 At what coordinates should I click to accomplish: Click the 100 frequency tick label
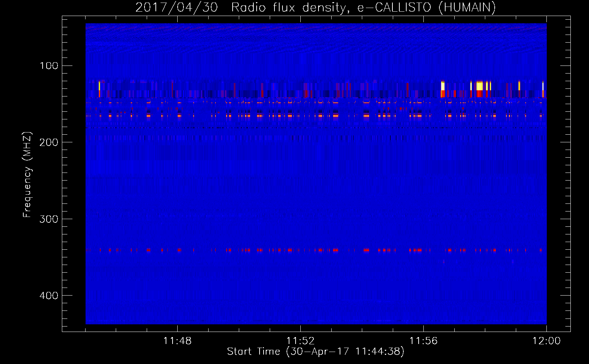pyautogui.click(x=49, y=66)
